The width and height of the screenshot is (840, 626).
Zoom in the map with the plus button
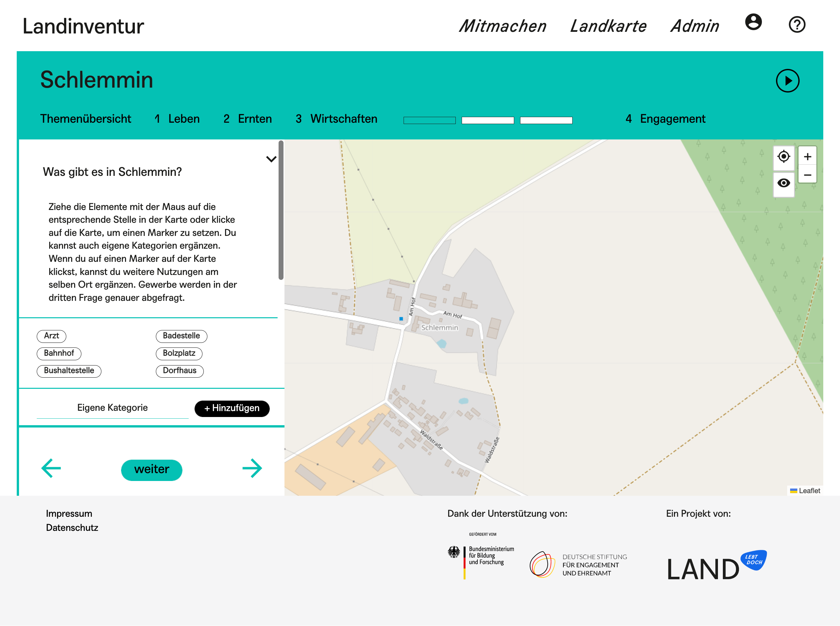[x=807, y=156]
